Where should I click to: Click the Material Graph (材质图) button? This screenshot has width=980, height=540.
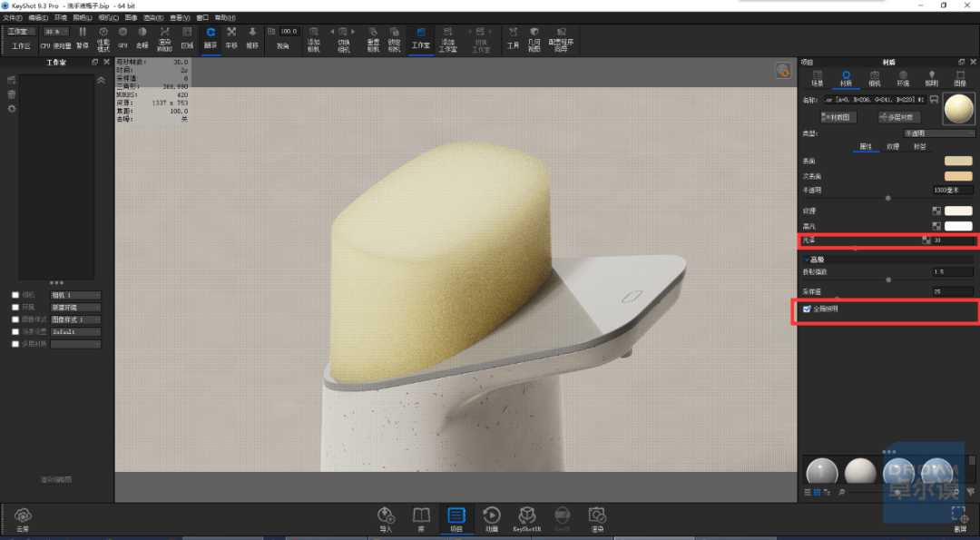pyautogui.click(x=838, y=117)
